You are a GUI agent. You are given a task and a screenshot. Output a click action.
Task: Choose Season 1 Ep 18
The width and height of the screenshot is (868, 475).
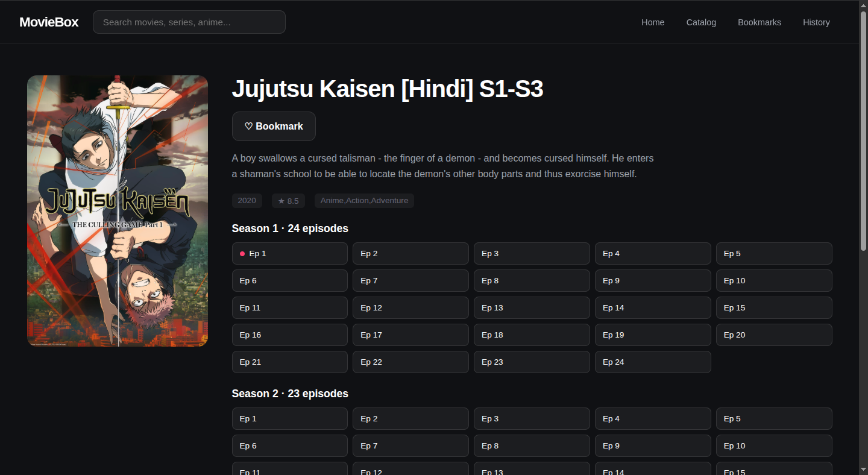(x=532, y=335)
